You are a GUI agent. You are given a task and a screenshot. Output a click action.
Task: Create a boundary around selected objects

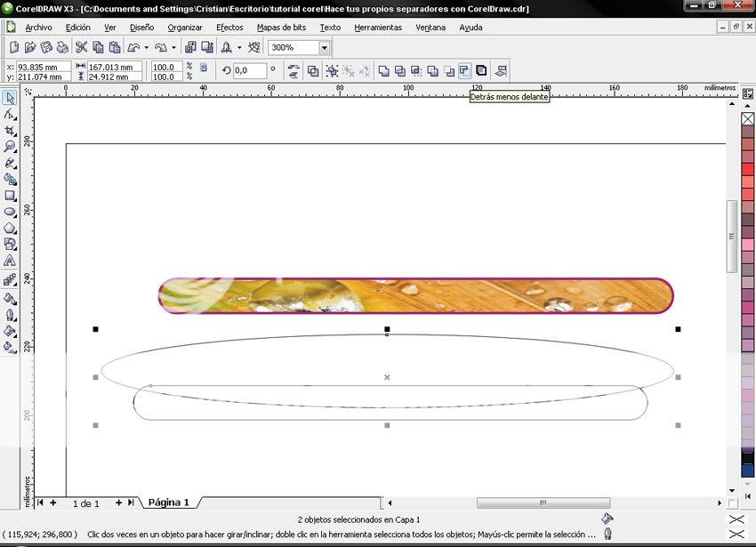tap(481, 70)
